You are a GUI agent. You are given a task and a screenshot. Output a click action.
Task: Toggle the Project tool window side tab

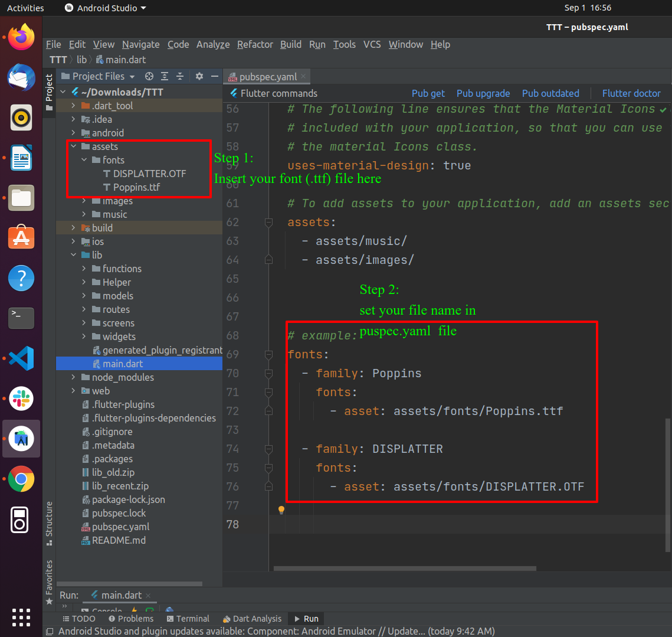pyautogui.click(x=49, y=92)
